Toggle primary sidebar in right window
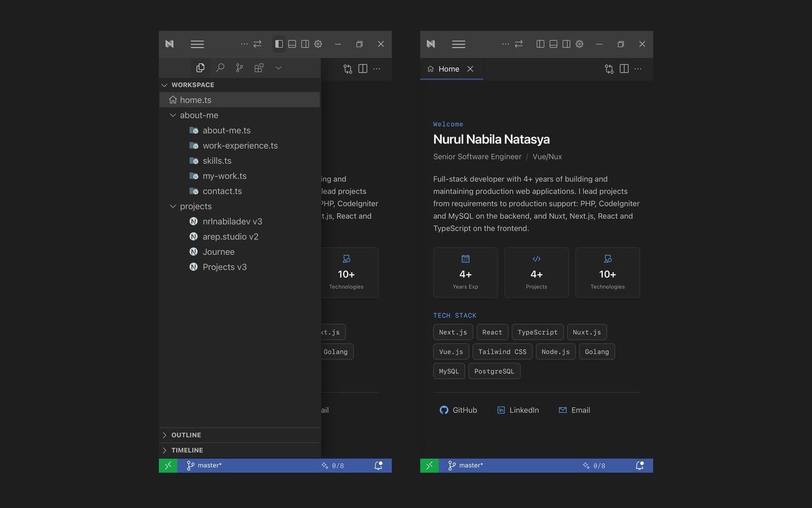The image size is (812, 508). click(x=540, y=44)
